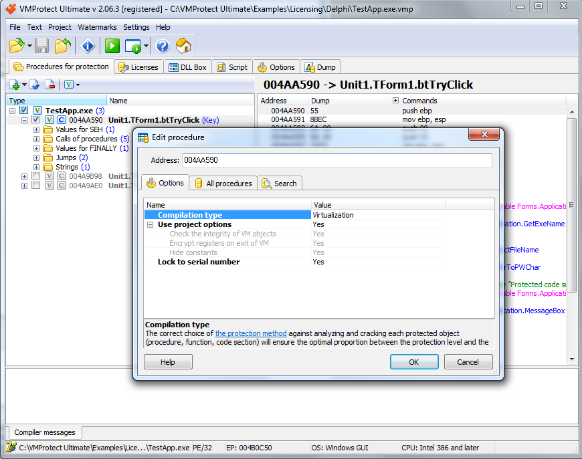Uncheck the 004AA590 btTryClick procedure checkbox
This screenshot has height=459, width=582.
click(36, 120)
